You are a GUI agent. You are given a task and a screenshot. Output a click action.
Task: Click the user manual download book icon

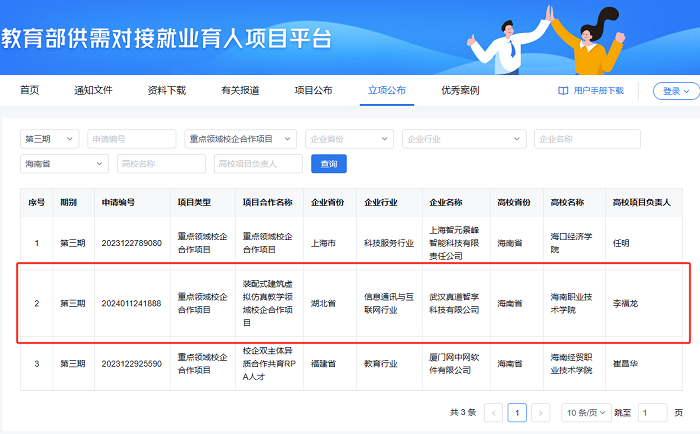point(563,91)
